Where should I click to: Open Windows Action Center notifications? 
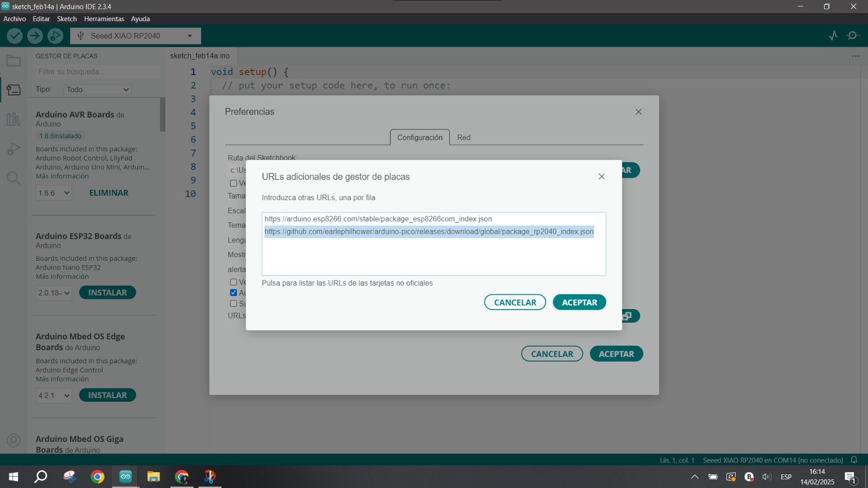(850, 477)
